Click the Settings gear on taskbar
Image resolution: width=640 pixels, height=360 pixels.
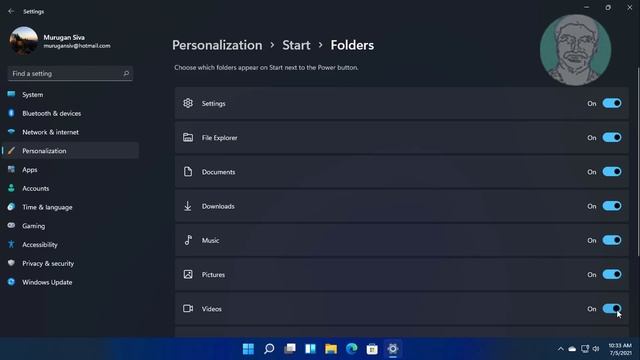[393, 349]
